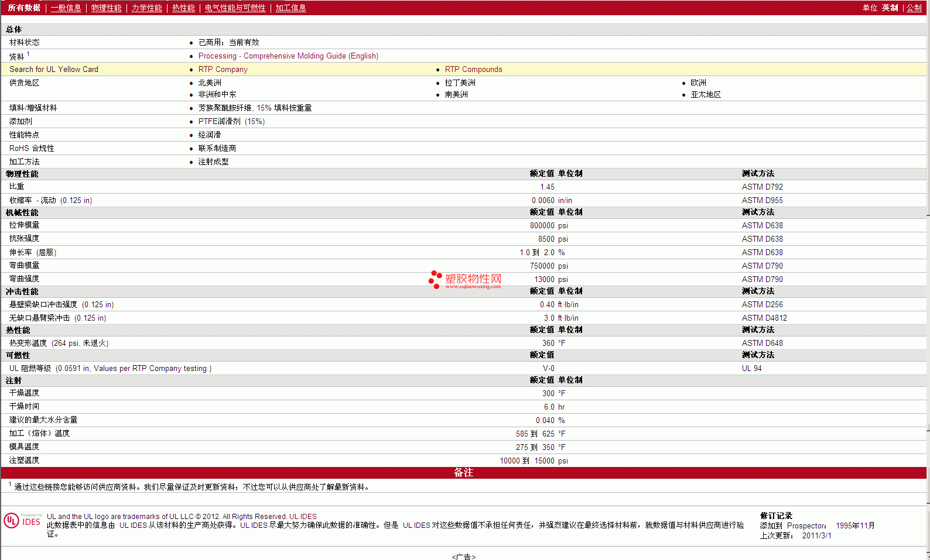Screen dimensions: 930x560
Task: Click the 北美洲 supply region
Action: pyautogui.click(x=210, y=83)
